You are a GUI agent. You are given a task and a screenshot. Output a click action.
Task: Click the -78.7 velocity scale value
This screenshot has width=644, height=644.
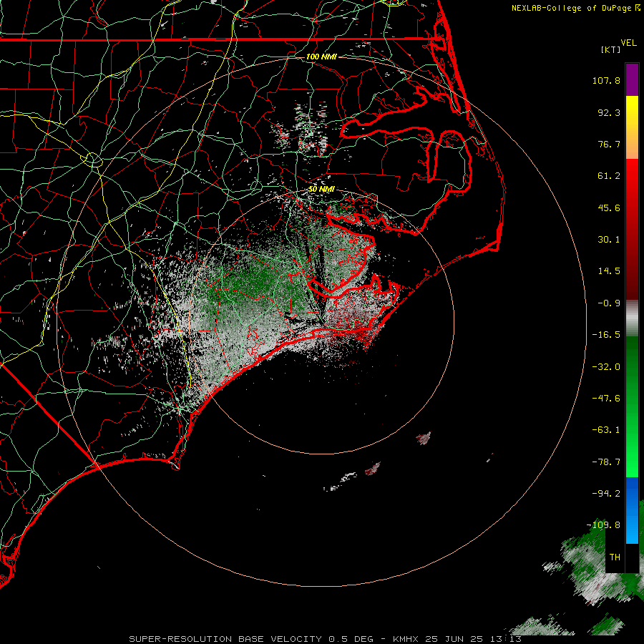[606, 462]
